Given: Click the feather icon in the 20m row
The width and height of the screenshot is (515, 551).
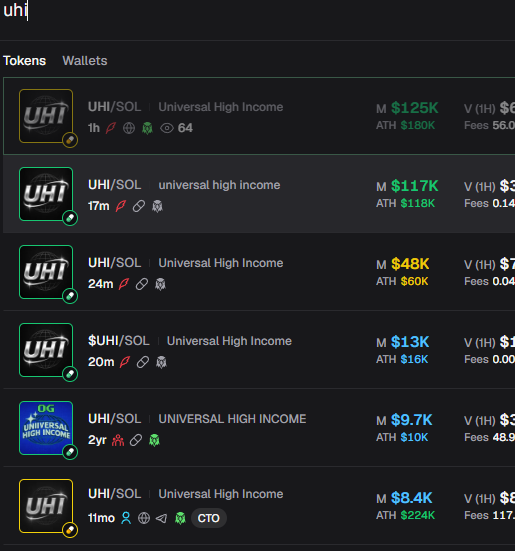Looking at the screenshot, I should pos(125,362).
